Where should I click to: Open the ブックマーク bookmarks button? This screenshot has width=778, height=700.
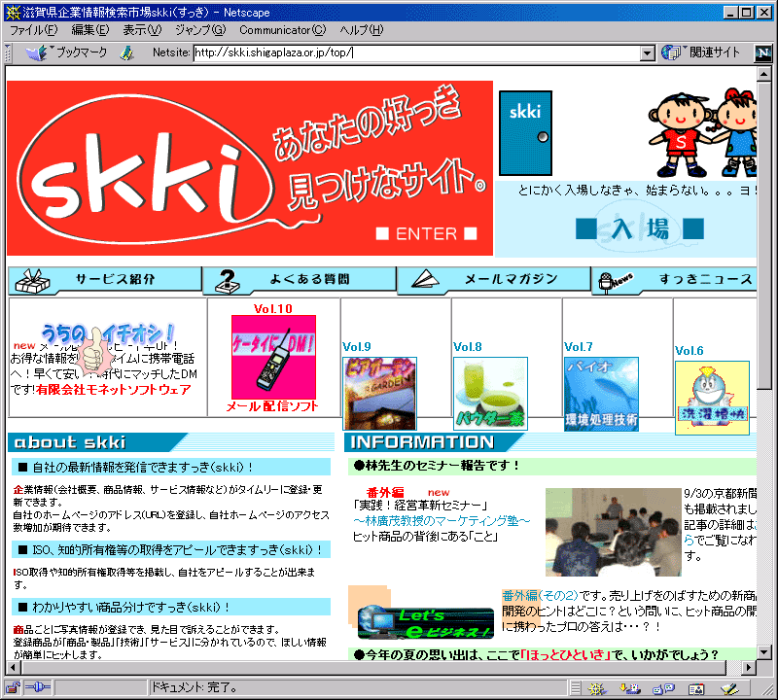pyautogui.click(x=66, y=52)
